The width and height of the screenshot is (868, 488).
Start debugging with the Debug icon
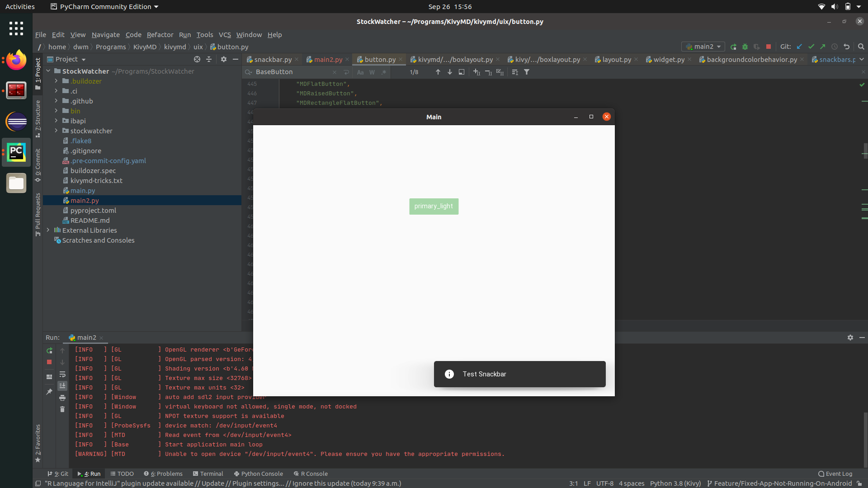pyautogui.click(x=745, y=47)
